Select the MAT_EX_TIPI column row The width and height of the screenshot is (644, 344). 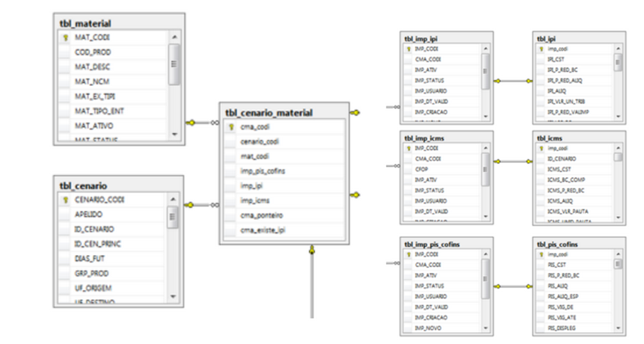pyautogui.click(x=113, y=96)
